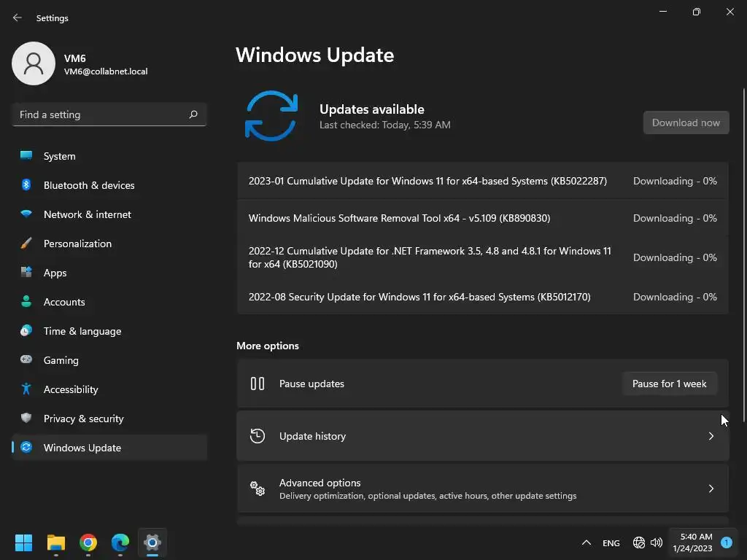
Task: Click the Windows Update sync icon in sidebar
Action: click(26, 447)
